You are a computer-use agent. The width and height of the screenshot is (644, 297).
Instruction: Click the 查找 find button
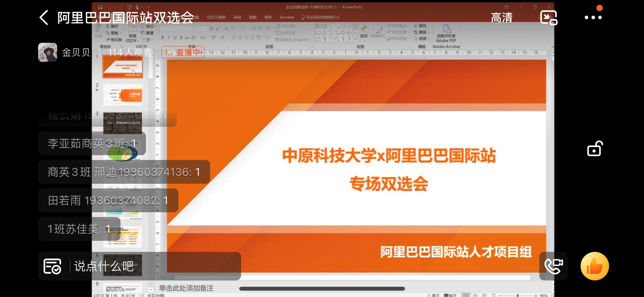point(420,26)
